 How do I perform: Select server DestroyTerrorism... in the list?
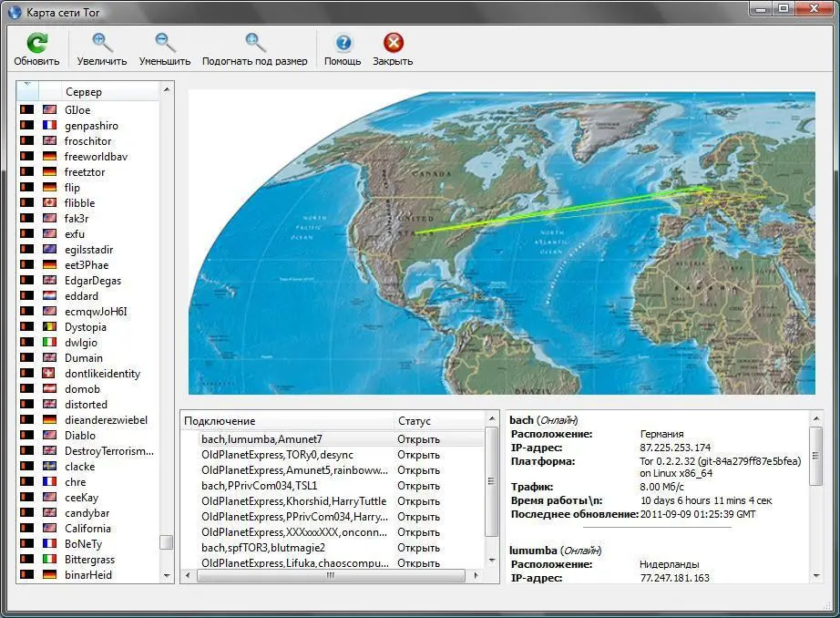(109, 451)
